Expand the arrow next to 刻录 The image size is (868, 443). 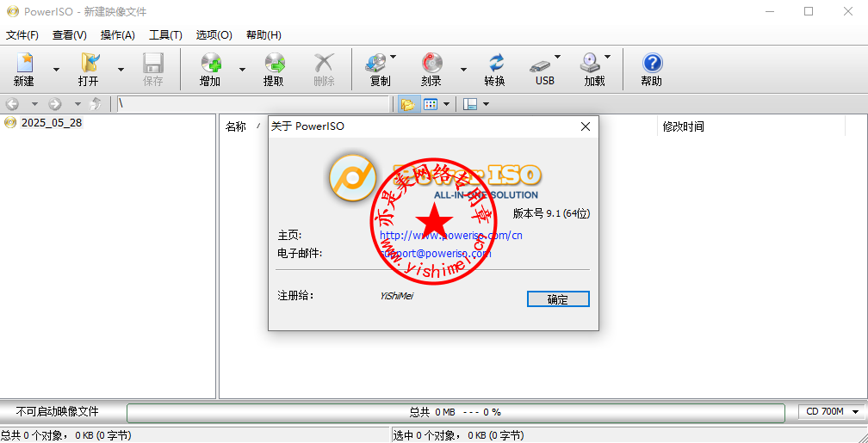(x=463, y=69)
